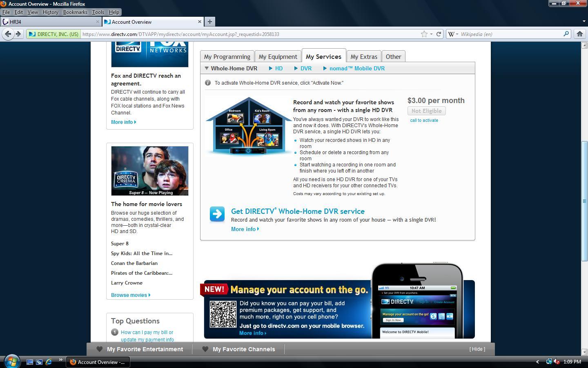The image size is (588, 368).
Task: Close the HR34 browser tab
Action: tap(98, 22)
